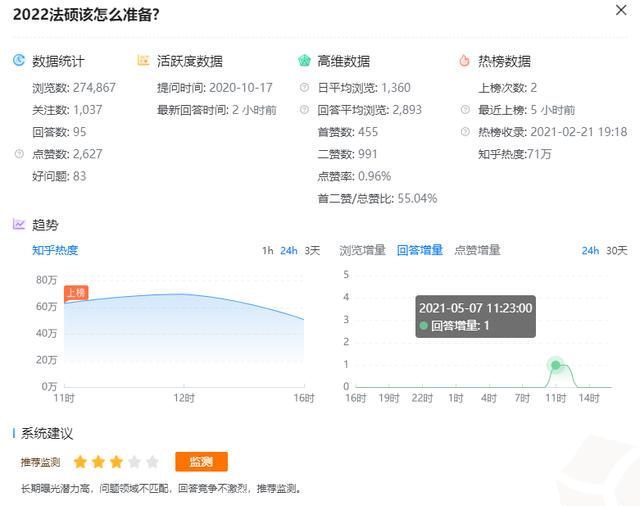
Task: Click 首二赞/总赞比: 55.04% text
Action: [x=377, y=198]
